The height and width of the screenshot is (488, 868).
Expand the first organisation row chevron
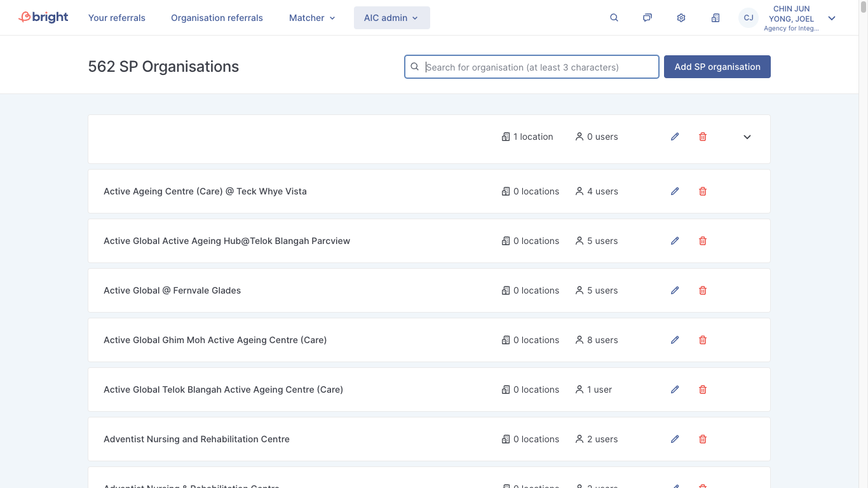pos(747,137)
